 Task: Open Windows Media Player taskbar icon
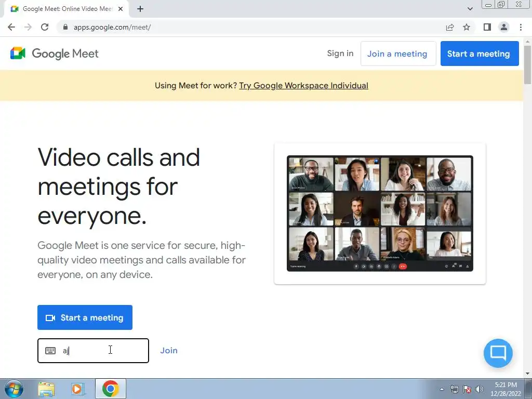click(x=77, y=389)
